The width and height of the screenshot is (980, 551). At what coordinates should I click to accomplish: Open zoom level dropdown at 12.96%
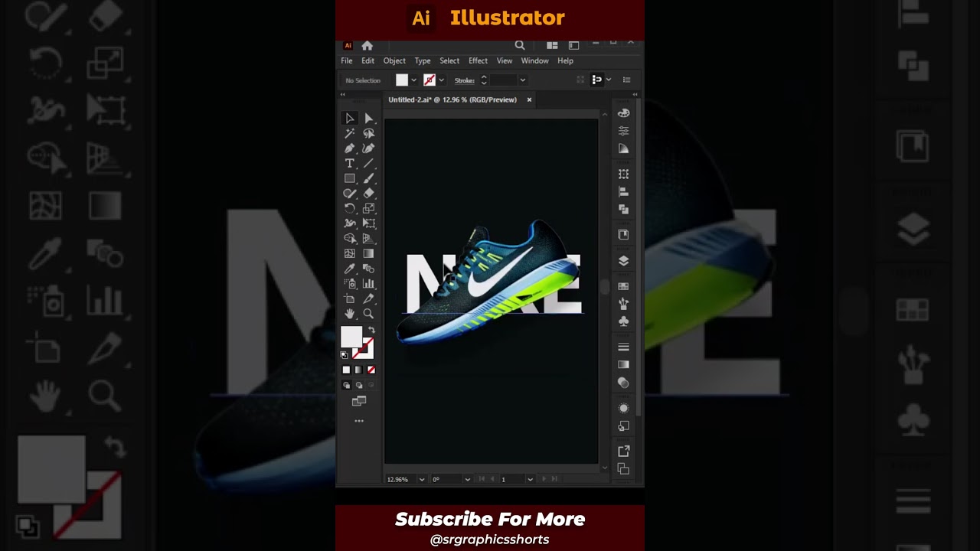[x=422, y=479]
